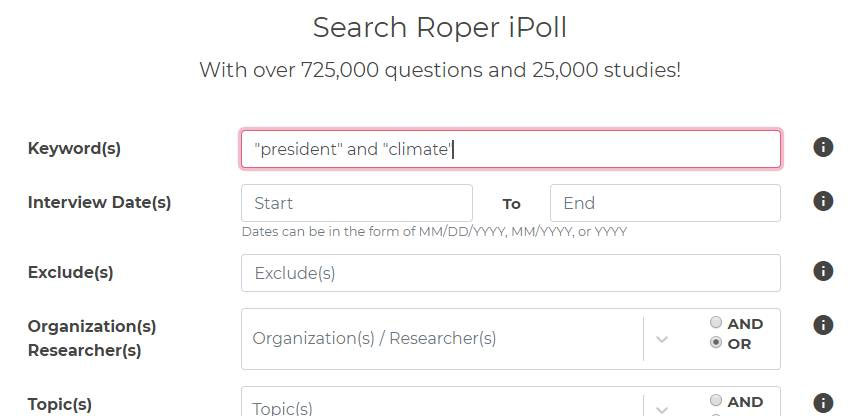Open the Organization(s) / Researcher(s) combo box
The image size is (860, 416).
[x=442, y=339]
